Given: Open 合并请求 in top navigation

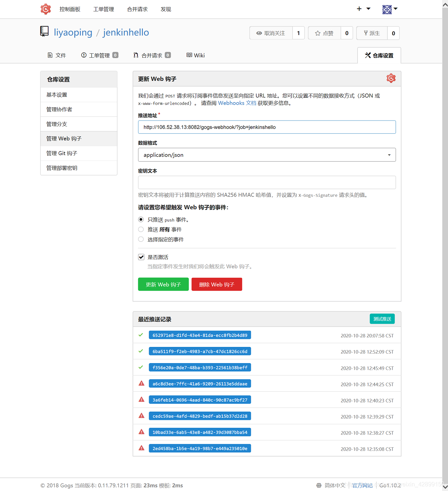Looking at the screenshot, I should click(137, 9).
